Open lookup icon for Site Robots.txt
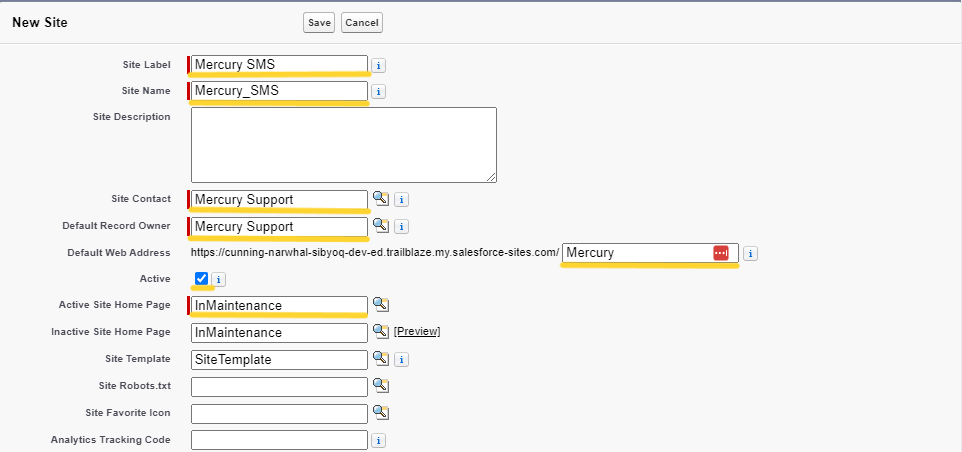 click(381, 385)
